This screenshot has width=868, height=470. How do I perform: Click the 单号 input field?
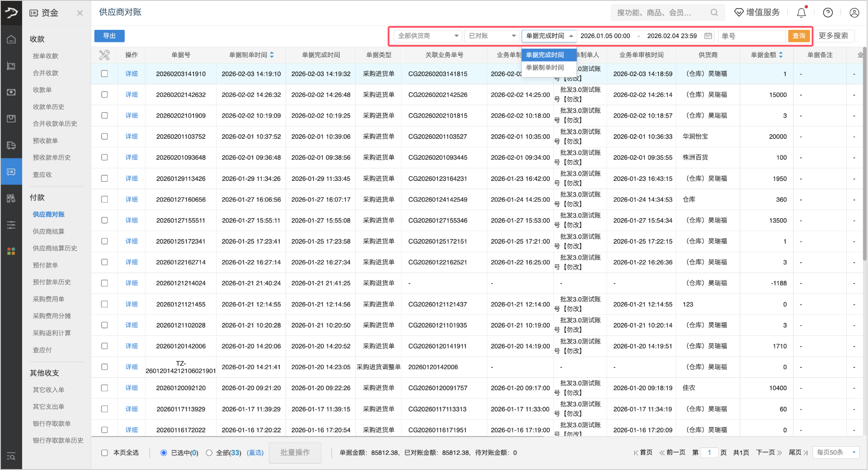(x=751, y=36)
